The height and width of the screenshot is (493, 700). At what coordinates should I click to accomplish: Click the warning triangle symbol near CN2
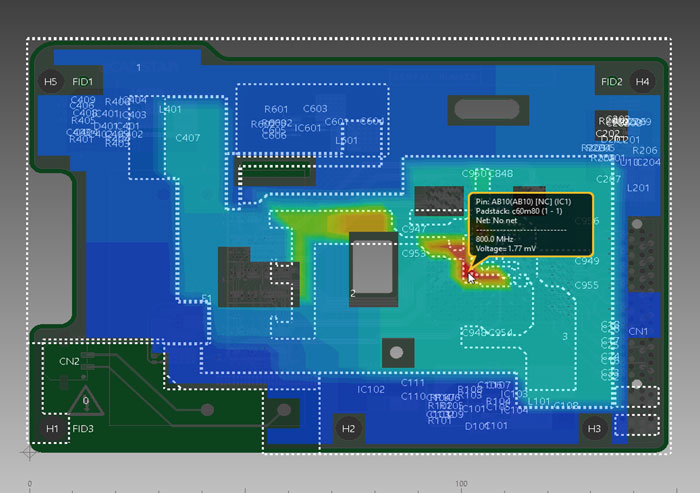click(86, 401)
